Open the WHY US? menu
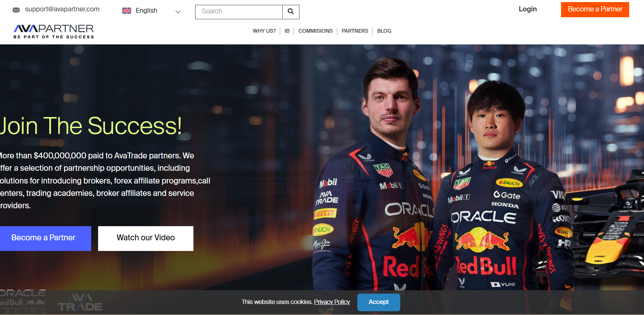 [x=264, y=31]
